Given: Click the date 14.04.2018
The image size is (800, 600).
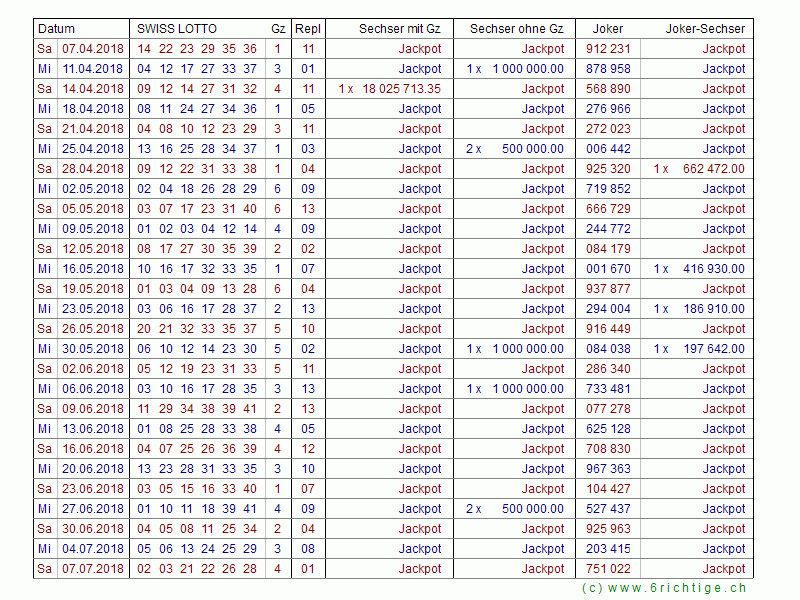Looking at the screenshot, I should (92, 89).
